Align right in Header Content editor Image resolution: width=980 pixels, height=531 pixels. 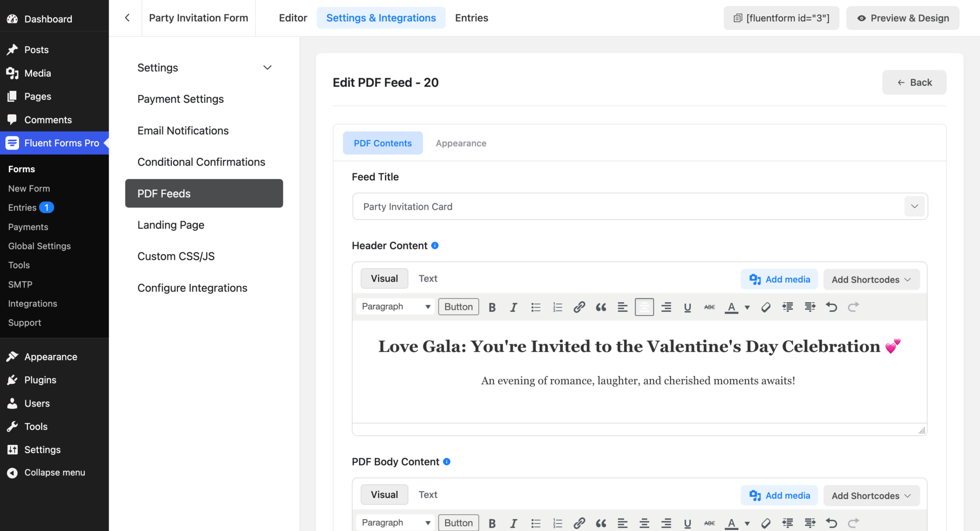coord(666,307)
